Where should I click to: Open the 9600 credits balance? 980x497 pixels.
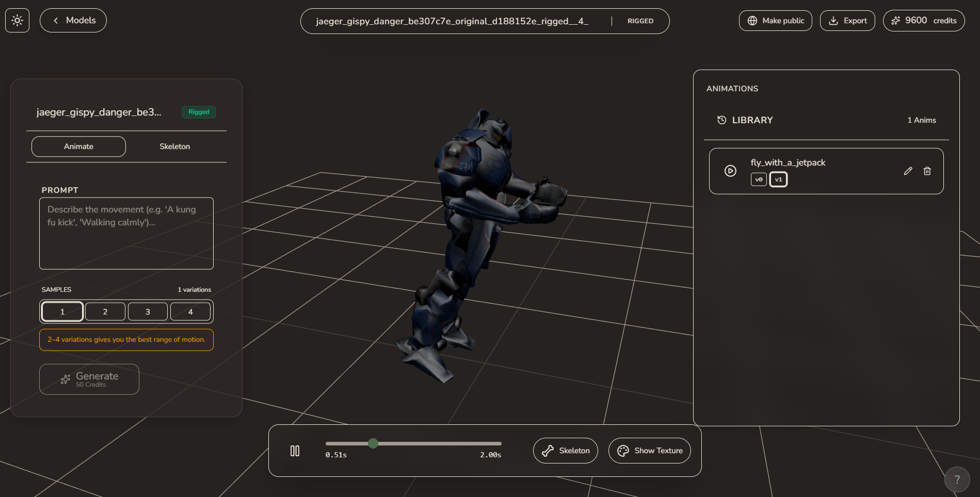(924, 21)
